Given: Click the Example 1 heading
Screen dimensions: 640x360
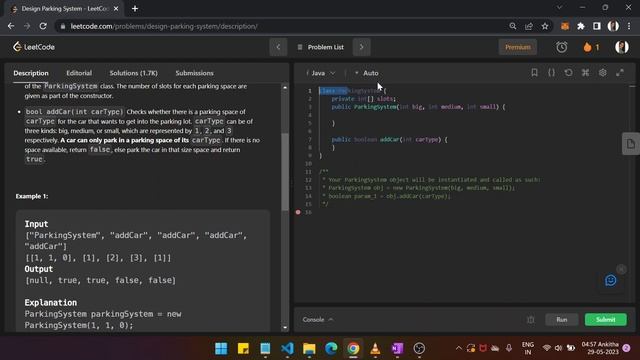Looking at the screenshot, I should coord(32,196).
